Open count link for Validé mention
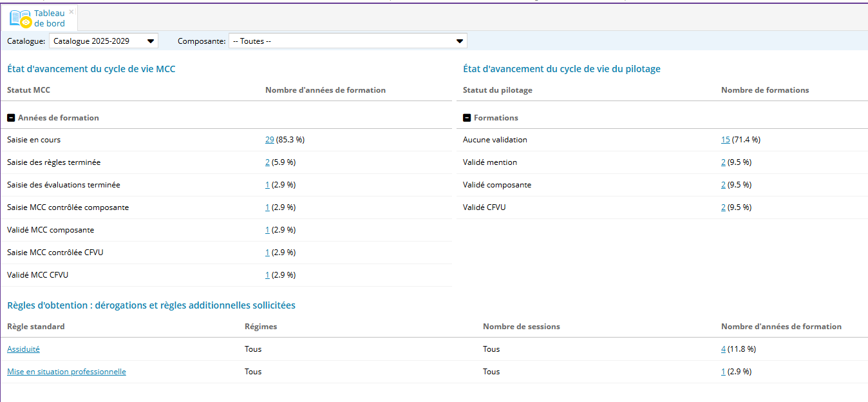This screenshot has height=402, width=868. 723,162
